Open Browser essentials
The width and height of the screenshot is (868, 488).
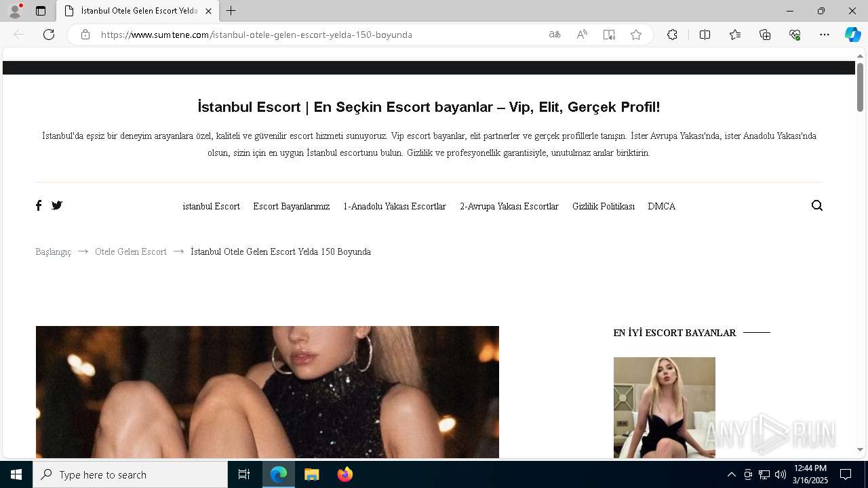[x=795, y=35]
